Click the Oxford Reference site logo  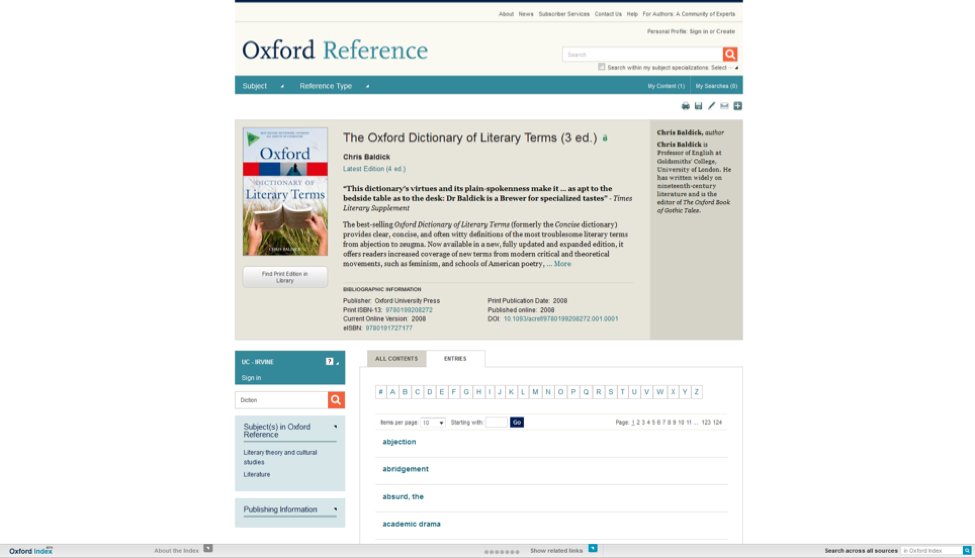coord(335,50)
